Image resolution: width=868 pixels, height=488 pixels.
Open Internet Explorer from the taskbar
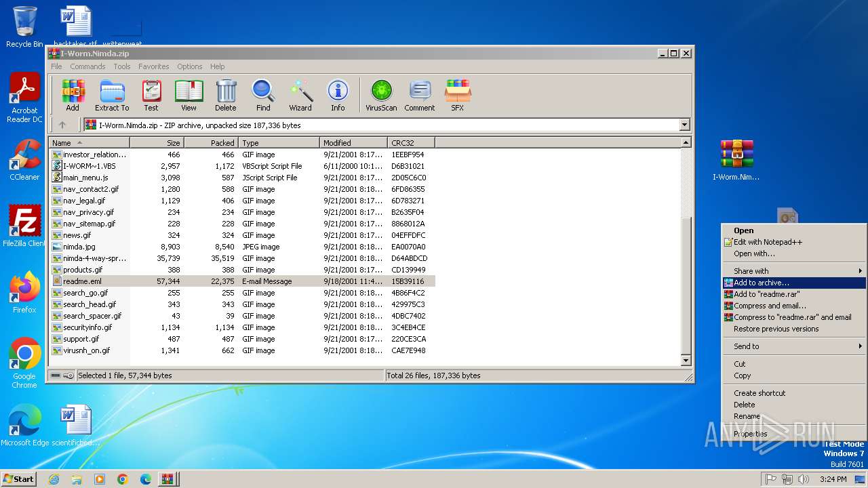(x=54, y=479)
